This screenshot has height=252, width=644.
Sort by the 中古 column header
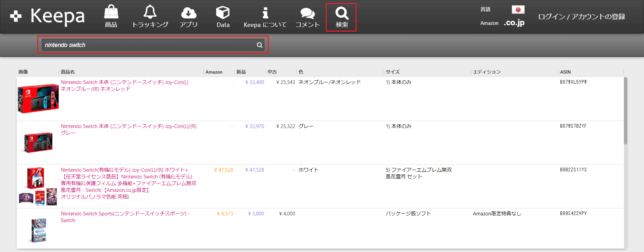point(272,72)
